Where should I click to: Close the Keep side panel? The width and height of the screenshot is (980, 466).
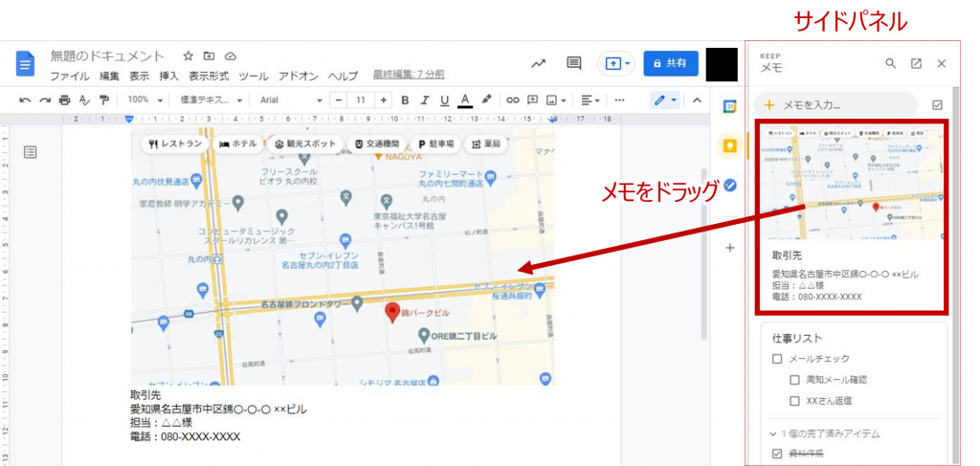942,63
